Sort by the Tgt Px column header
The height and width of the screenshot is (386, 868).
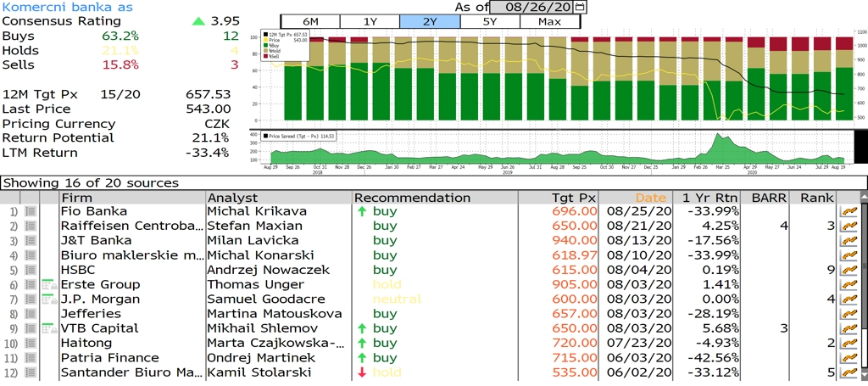[x=559, y=198]
